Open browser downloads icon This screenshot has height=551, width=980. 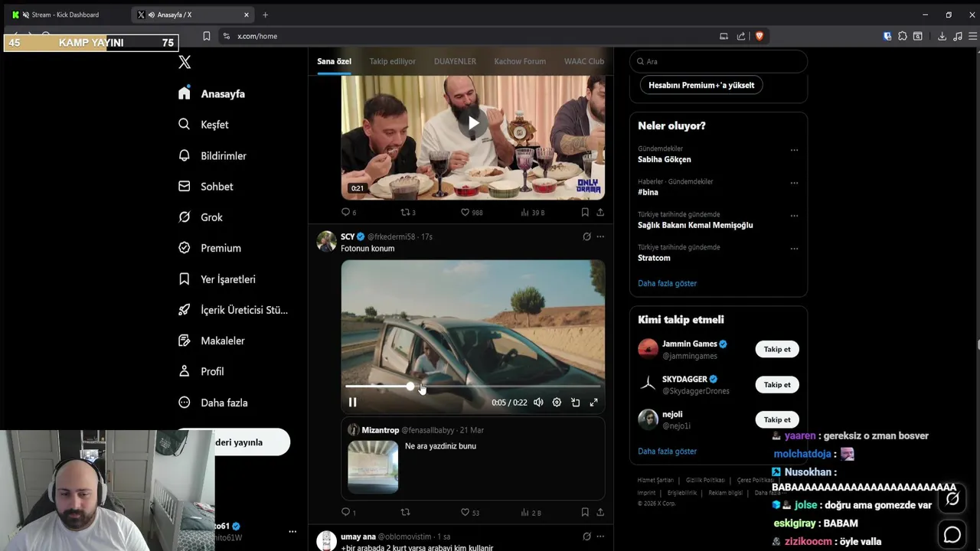[942, 36]
